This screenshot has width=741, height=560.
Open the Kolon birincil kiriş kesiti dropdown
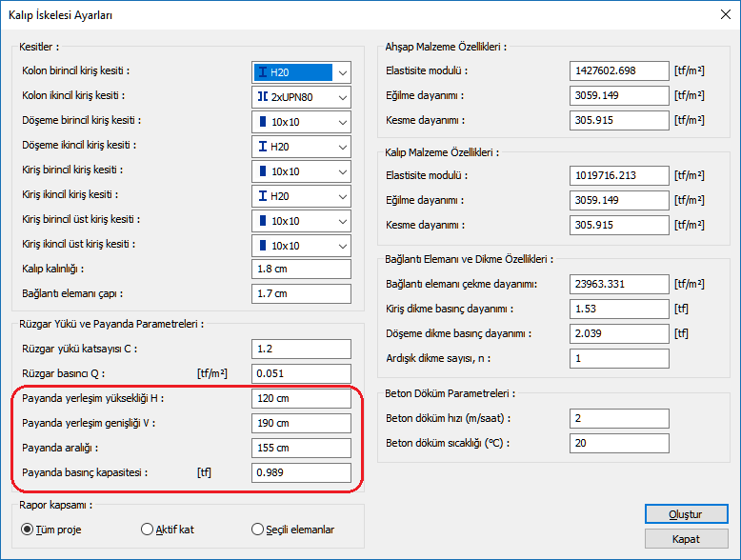click(301, 72)
